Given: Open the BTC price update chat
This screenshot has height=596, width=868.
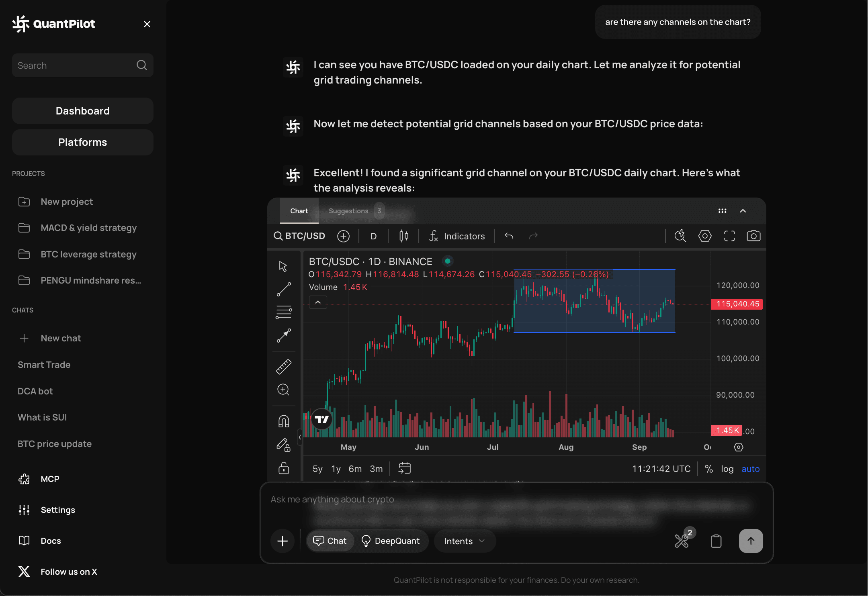Looking at the screenshot, I should click(x=55, y=444).
